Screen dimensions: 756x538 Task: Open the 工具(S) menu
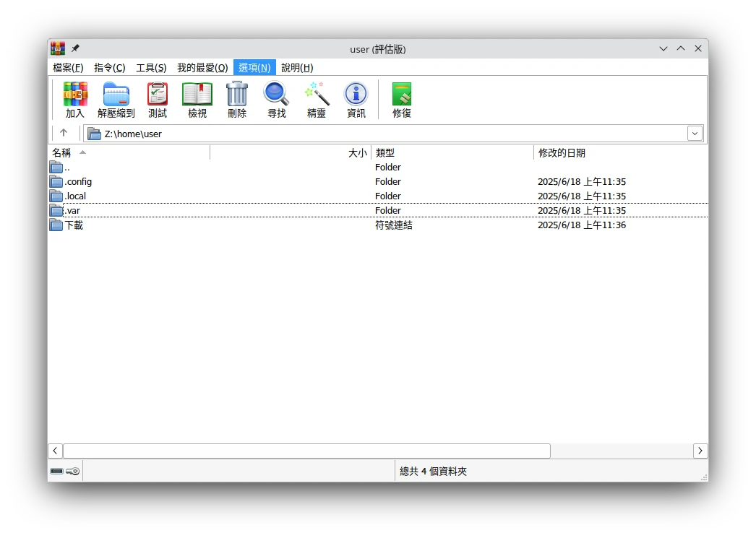pos(151,67)
